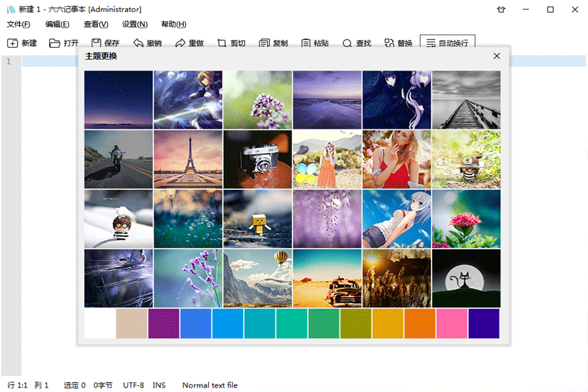Image resolution: width=588 pixels, height=392 pixels.
Task: Paste with the 粘贴 toolbar icon
Action: pyautogui.click(x=306, y=43)
